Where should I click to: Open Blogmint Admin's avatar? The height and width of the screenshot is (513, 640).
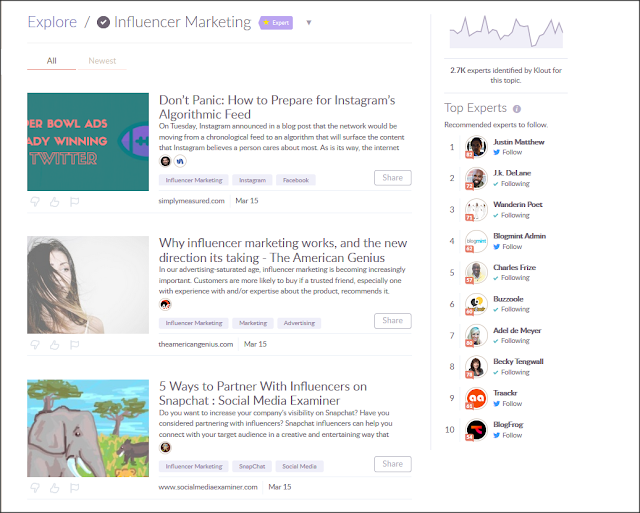(x=476, y=241)
